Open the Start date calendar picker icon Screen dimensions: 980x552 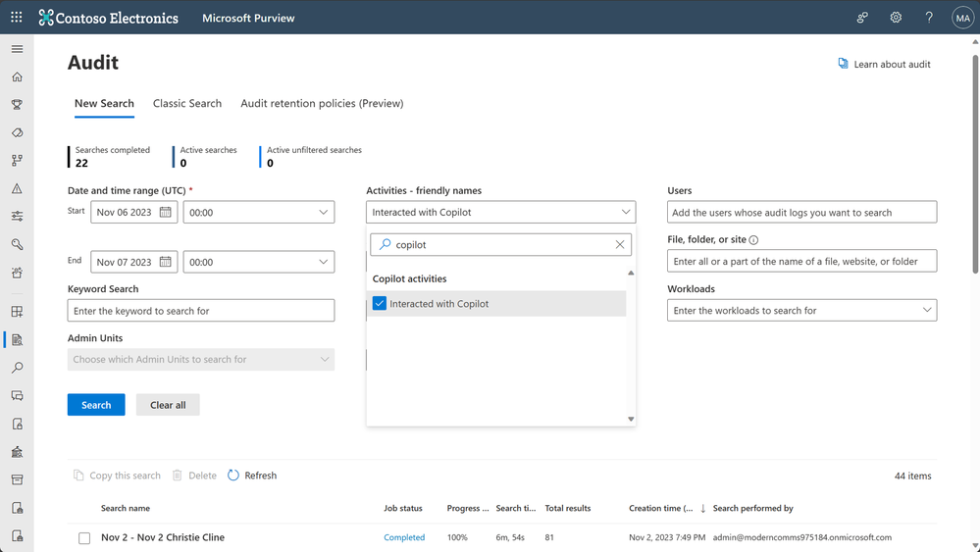(166, 212)
